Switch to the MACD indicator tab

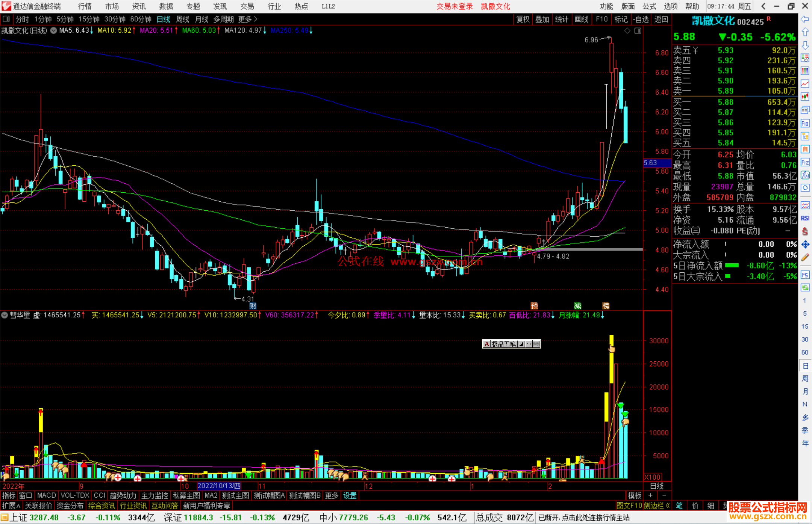46,495
